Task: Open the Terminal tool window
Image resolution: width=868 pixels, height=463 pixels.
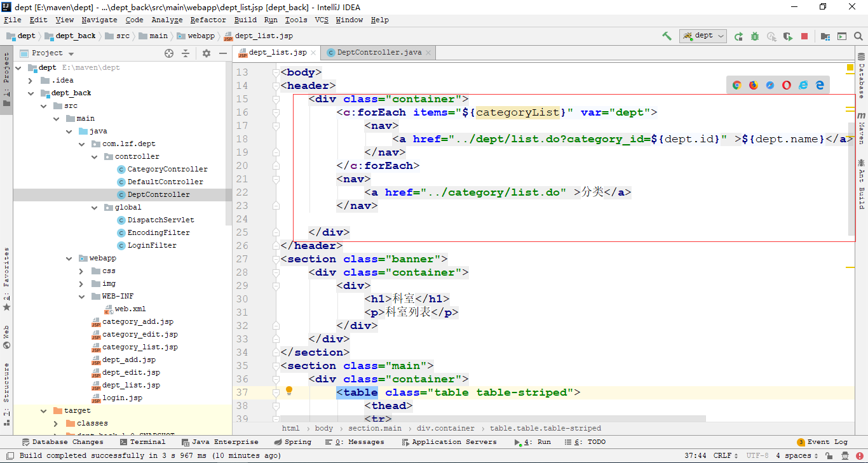Action: (x=142, y=442)
